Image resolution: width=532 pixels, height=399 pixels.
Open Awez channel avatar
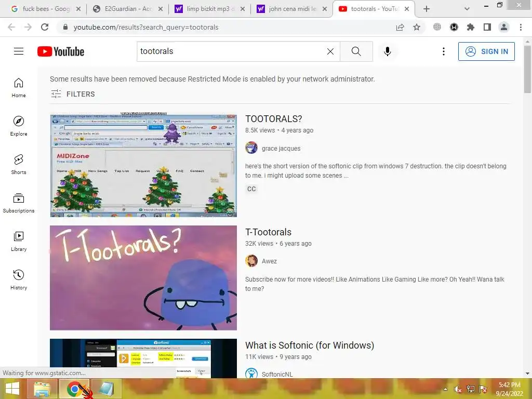[x=251, y=261]
